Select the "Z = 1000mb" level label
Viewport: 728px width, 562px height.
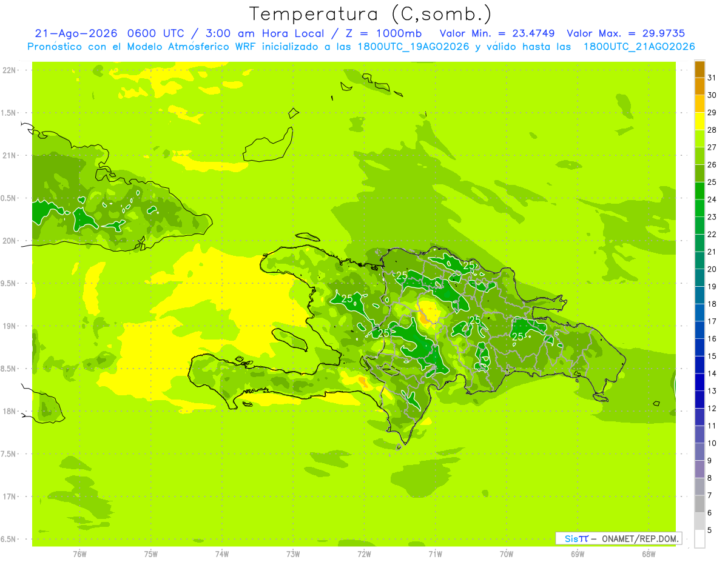(383, 33)
